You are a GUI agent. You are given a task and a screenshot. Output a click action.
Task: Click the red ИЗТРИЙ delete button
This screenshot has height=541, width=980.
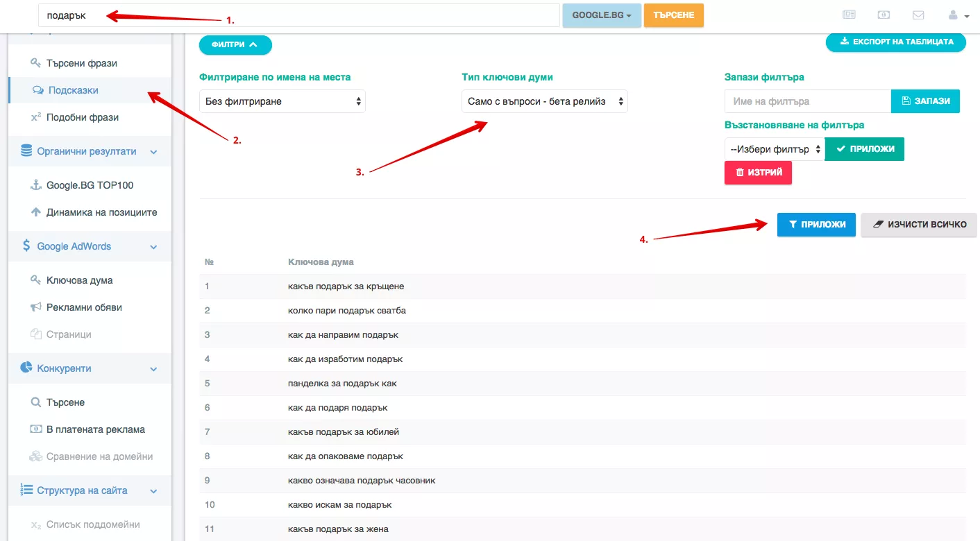tap(758, 173)
